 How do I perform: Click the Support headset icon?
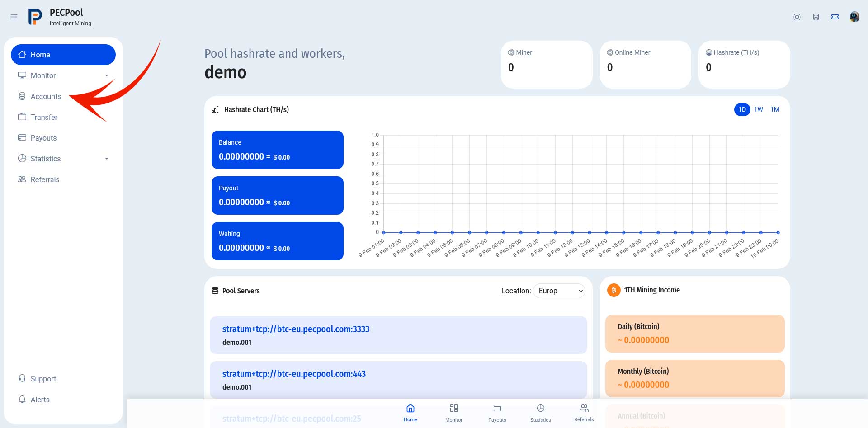(x=22, y=378)
